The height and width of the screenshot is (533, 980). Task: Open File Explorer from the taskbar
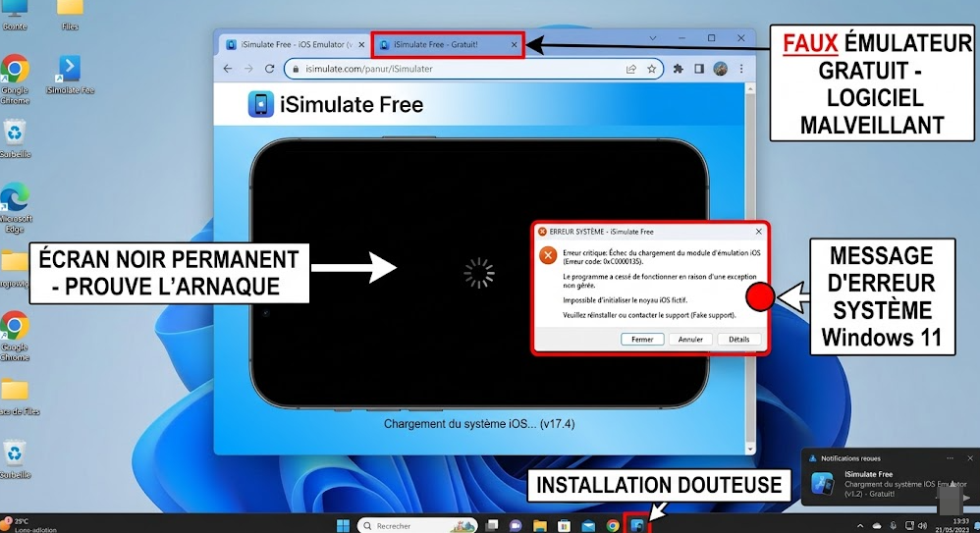[x=540, y=525]
